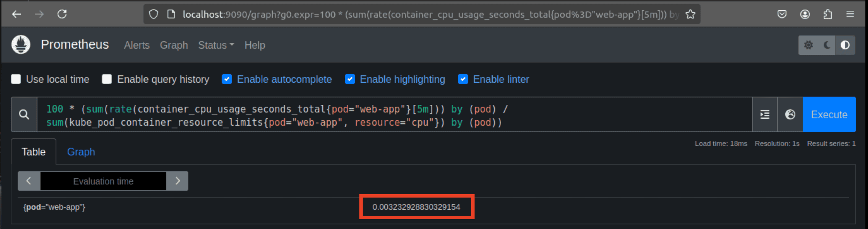
Task: Open browser extensions puzzle icon
Action: coord(827,14)
